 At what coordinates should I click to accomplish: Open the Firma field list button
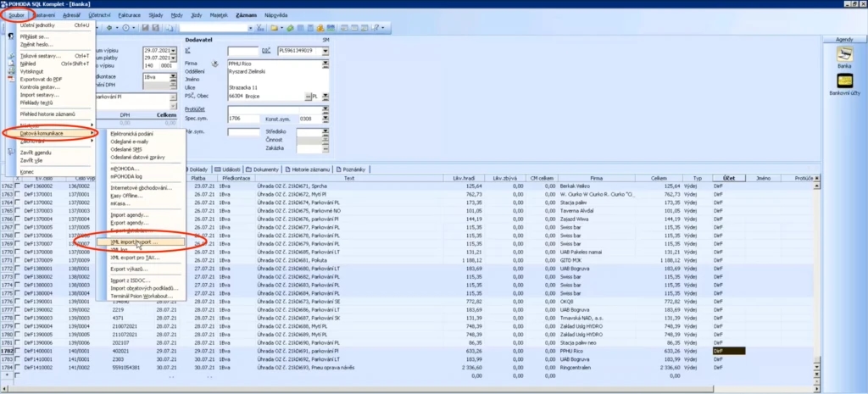tap(325, 63)
